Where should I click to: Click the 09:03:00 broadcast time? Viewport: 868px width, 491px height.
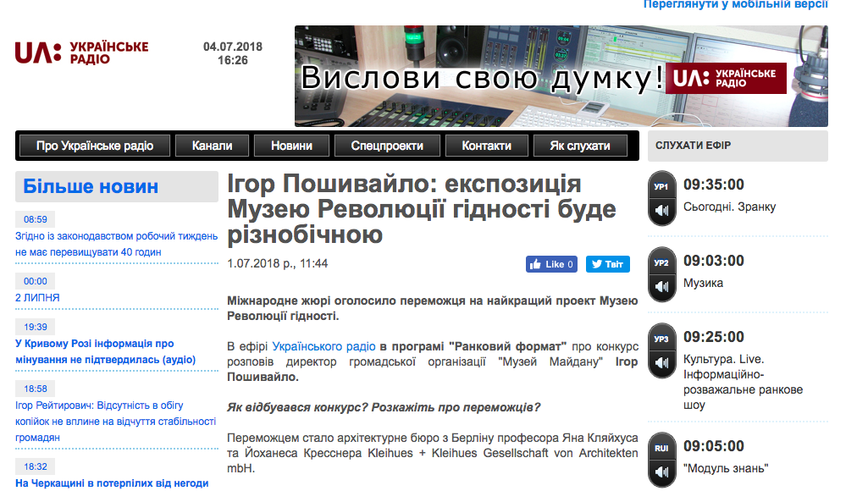(x=714, y=261)
